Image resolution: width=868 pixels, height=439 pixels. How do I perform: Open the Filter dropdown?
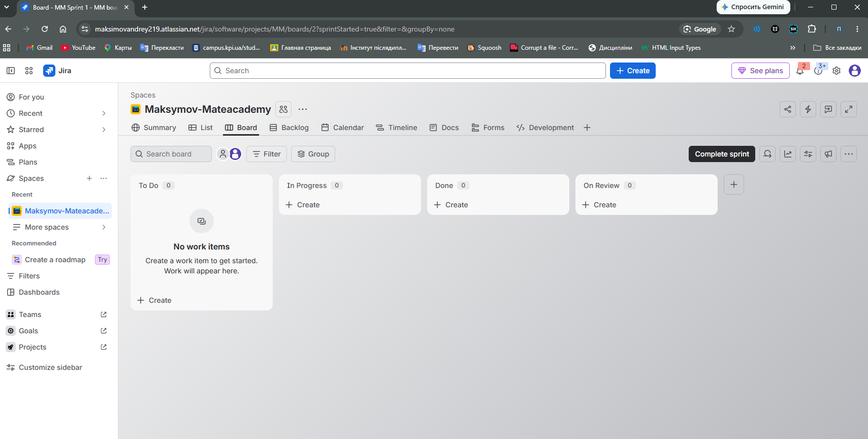click(267, 154)
